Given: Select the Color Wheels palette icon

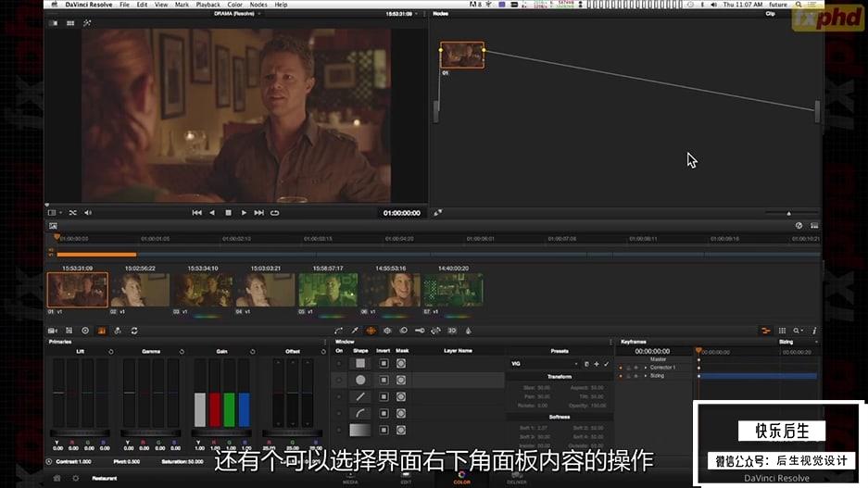Looking at the screenshot, I should (x=85, y=331).
